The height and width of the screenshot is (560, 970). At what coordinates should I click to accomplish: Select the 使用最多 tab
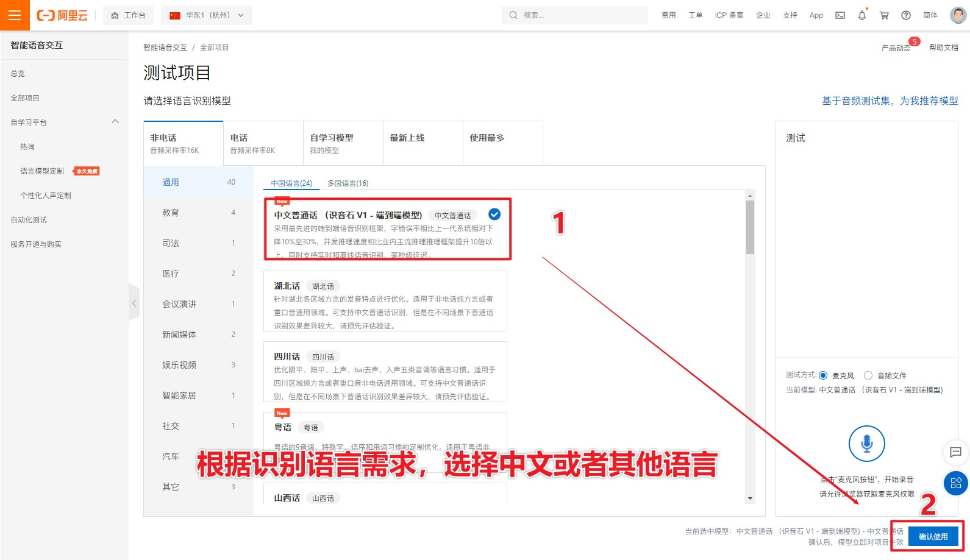click(x=503, y=143)
